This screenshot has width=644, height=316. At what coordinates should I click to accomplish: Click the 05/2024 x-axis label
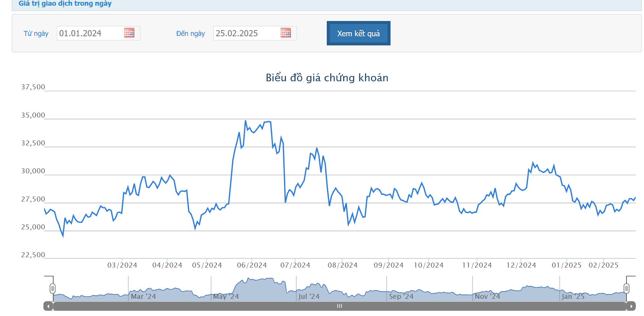point(207,265)
